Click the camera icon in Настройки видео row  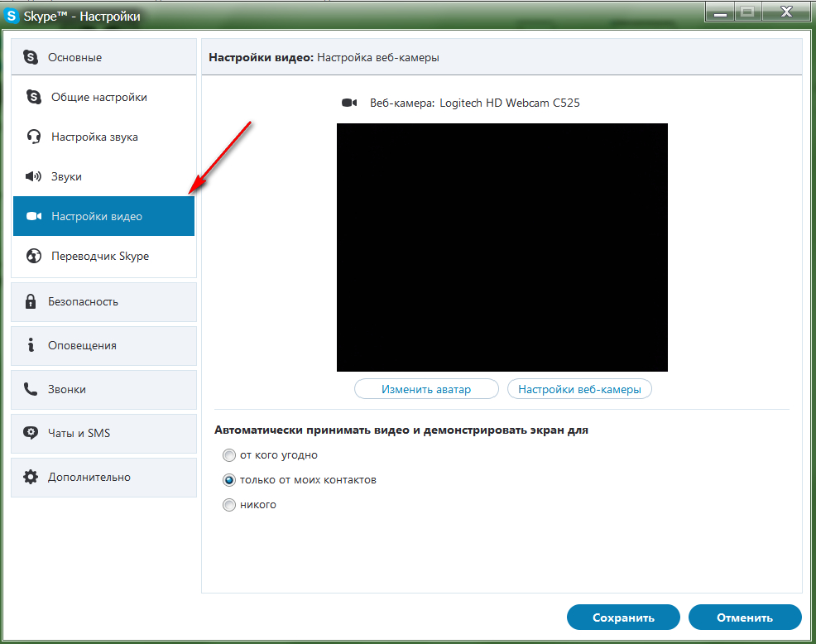[34, 216]
